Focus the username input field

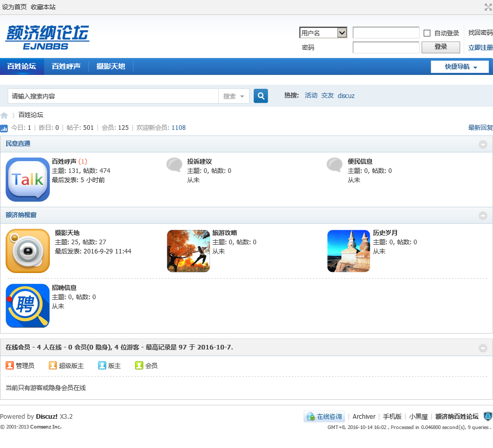[x=386, y=33]
